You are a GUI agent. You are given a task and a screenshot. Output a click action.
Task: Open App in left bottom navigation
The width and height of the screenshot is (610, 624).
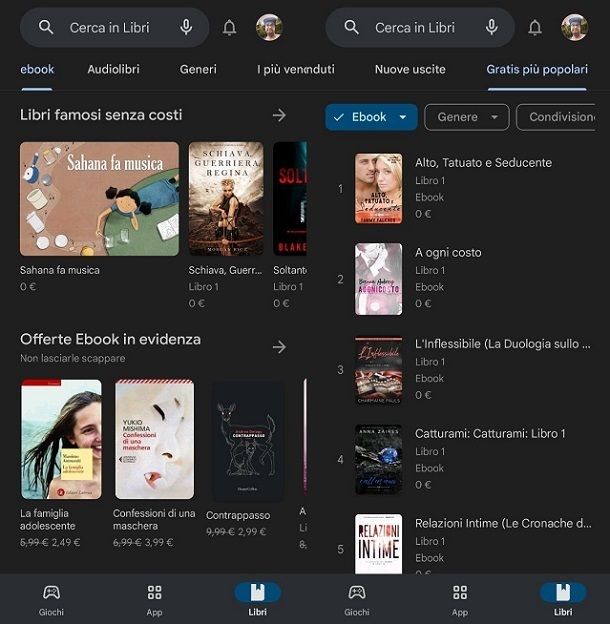[154, 599]
